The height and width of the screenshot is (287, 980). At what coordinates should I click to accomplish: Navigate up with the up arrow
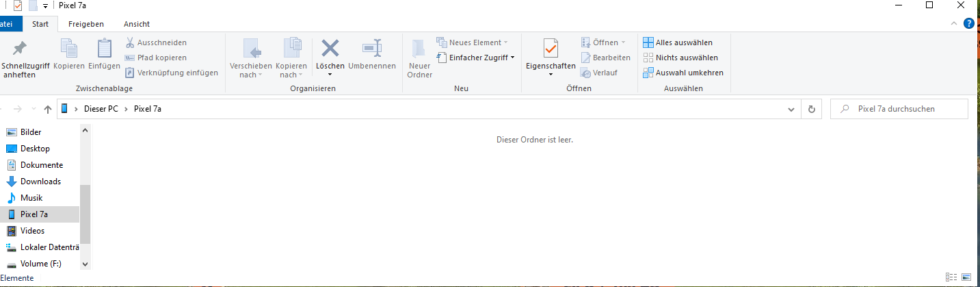(x=48, y=109)
